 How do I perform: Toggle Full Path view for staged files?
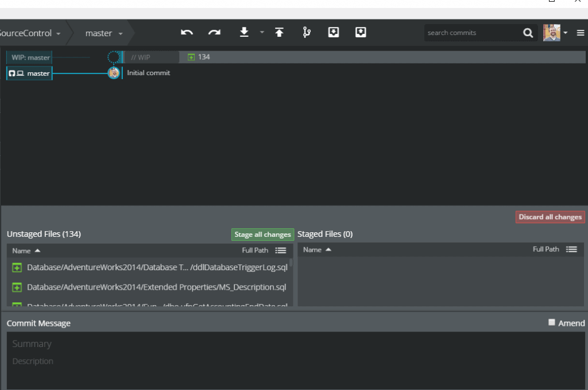(x=571, y=249)
